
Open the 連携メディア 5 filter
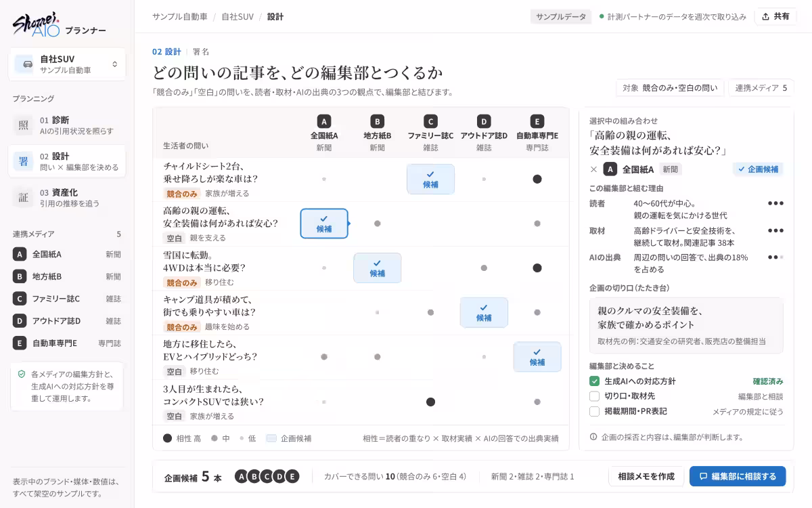[x=761, y=88]
